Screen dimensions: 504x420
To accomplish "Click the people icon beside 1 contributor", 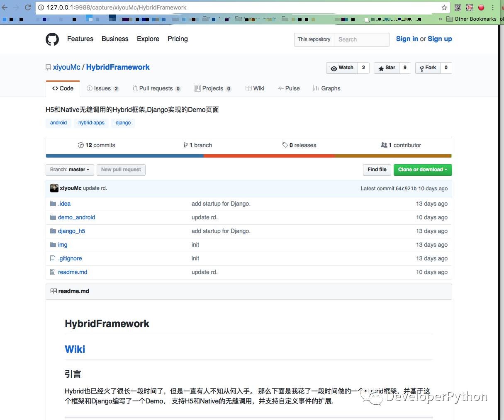I will click(x=384, y=145).
